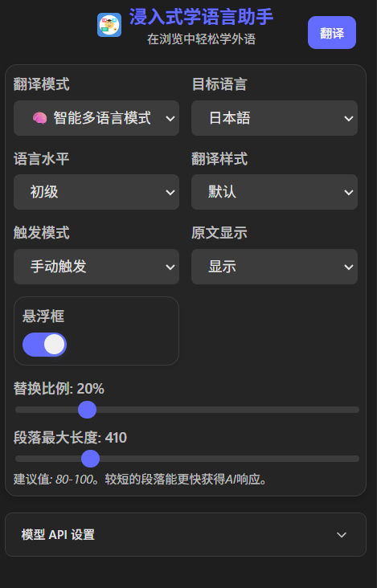Click the chevron icon of 模型 API 设置

pyautogui.click(x=342, y=535)
